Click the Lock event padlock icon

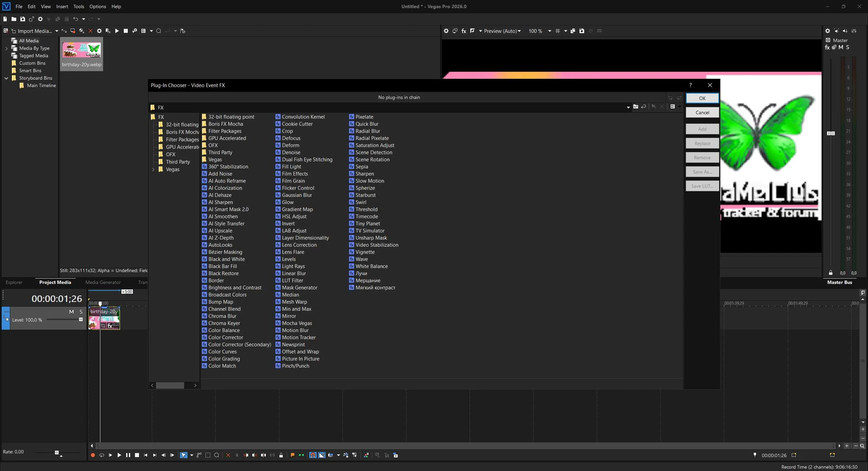point(281,455)
